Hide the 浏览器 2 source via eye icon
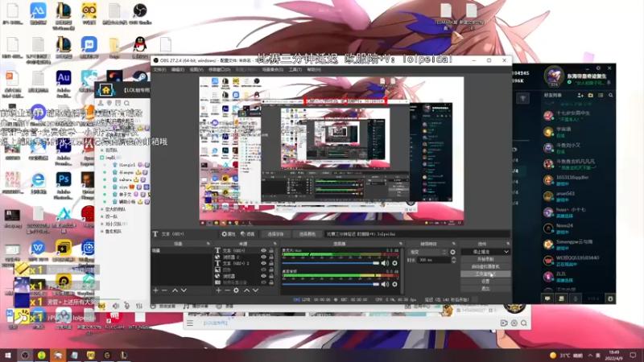644x362 pixels. pyautogui.click(x=264, y=257)
